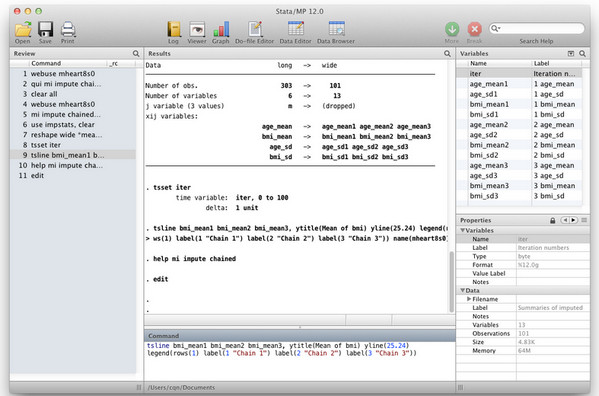Select the age_sd3 variable
The height and width of the screenshot is (396, 599).
point(519,176)
